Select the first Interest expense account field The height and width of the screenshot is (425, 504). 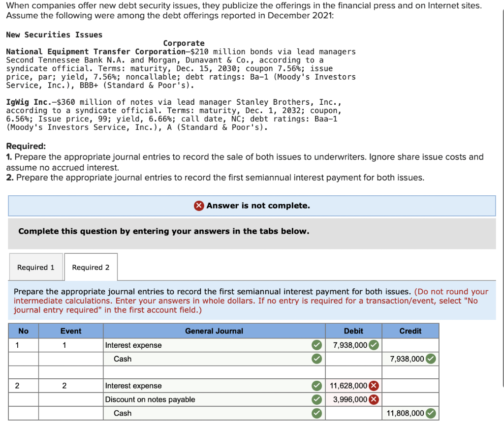pyautogui.click(x=214, y=345)
